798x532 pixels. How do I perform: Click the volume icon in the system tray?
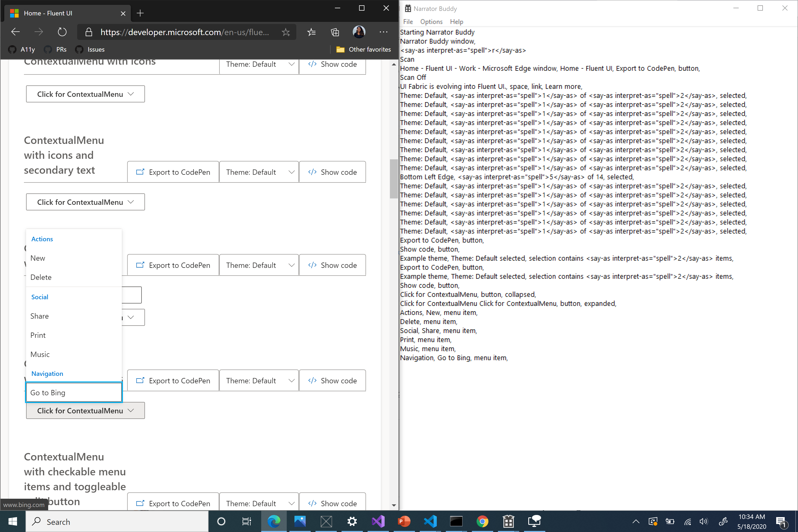click(x=704, y=521)
